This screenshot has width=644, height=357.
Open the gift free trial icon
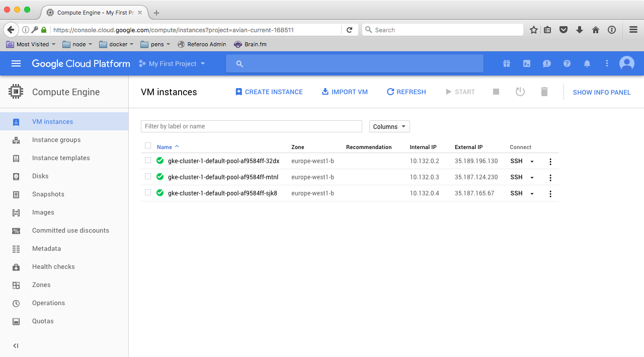coord(507,63)
